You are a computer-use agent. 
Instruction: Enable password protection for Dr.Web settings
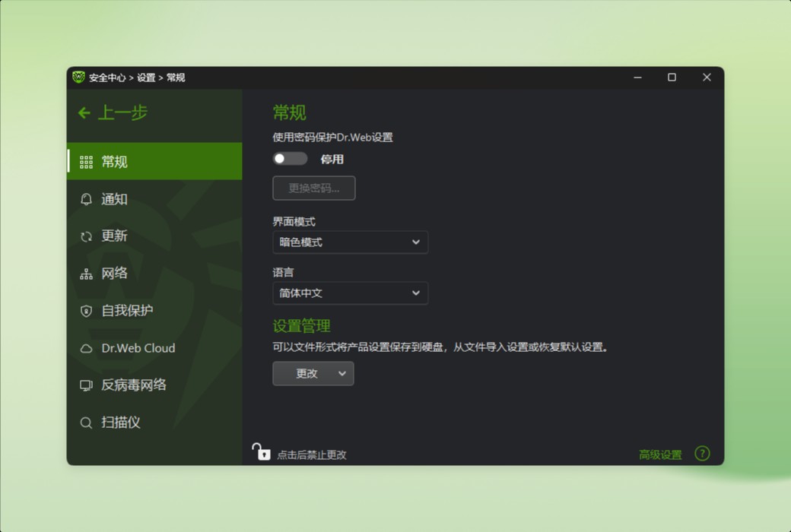click(x=290, y=158)
